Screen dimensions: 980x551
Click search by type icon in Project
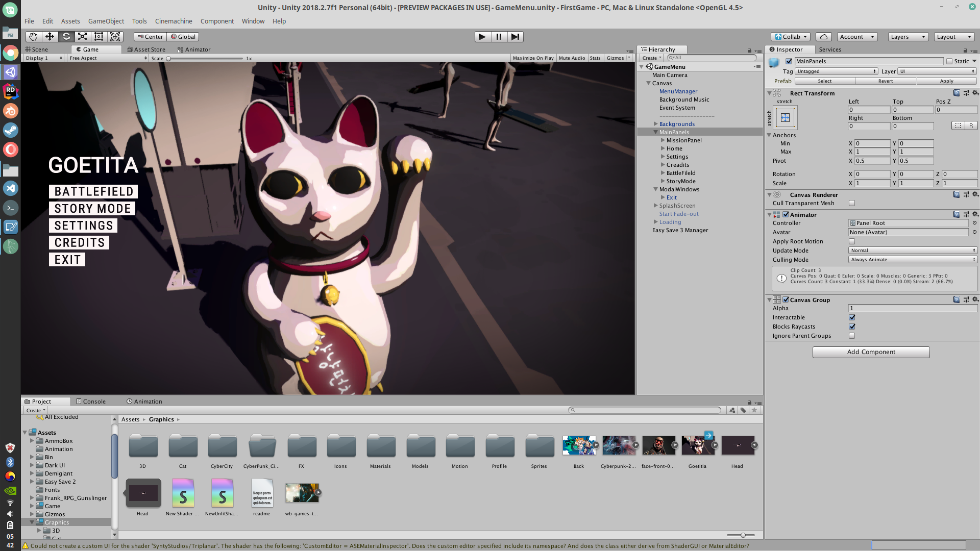click(732, 410)
